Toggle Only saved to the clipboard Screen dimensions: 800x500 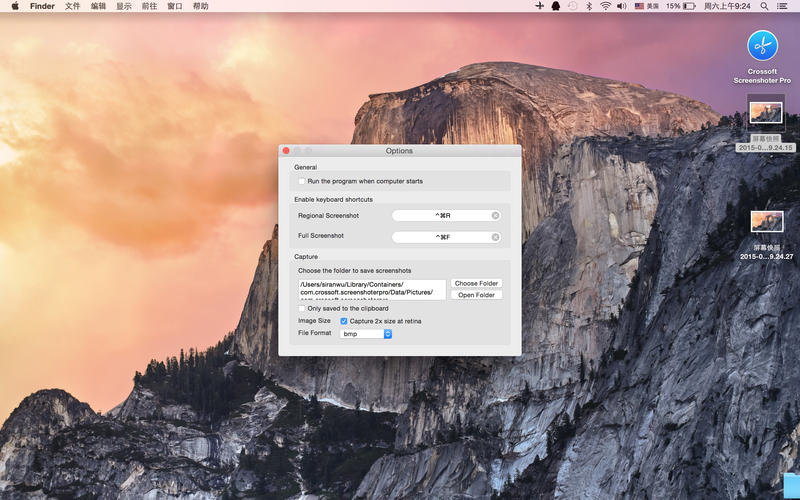302,308
